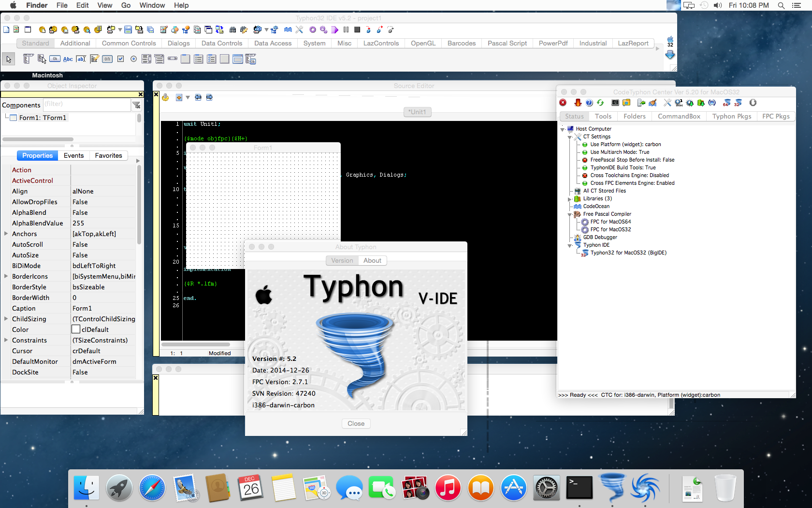
Task: Open dropdown arrow beside the Save icon
Action: 120,30
